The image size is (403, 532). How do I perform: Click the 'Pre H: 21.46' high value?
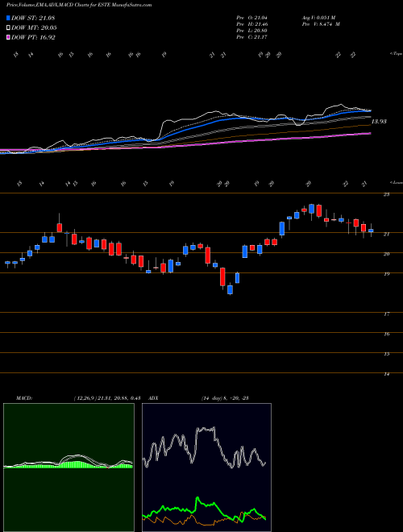252,24
